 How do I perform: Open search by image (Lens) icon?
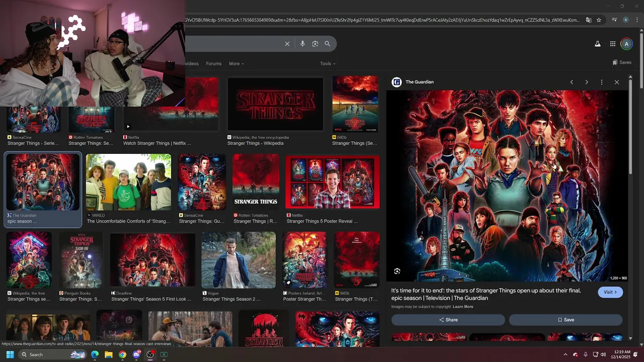coord(315,44)
